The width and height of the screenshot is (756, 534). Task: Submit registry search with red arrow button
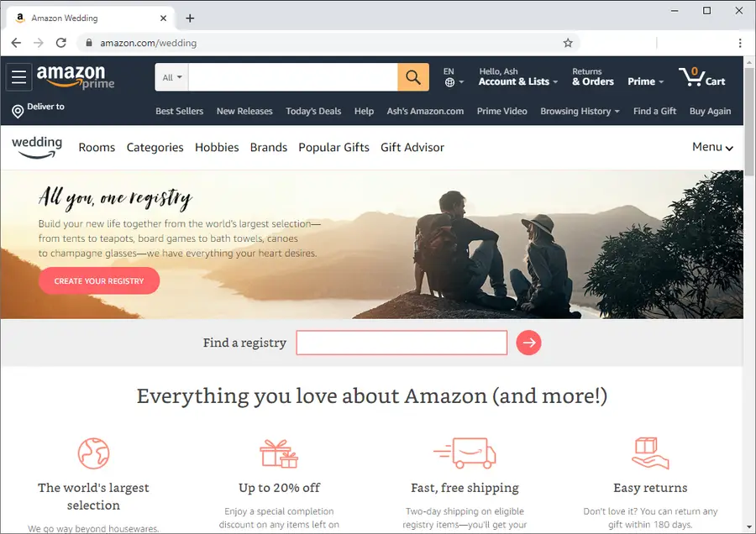click(529, 343)
